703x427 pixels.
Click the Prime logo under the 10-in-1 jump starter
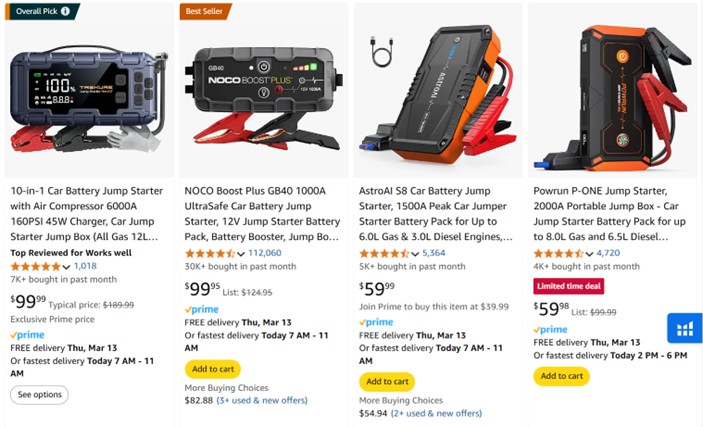[27, 335]
